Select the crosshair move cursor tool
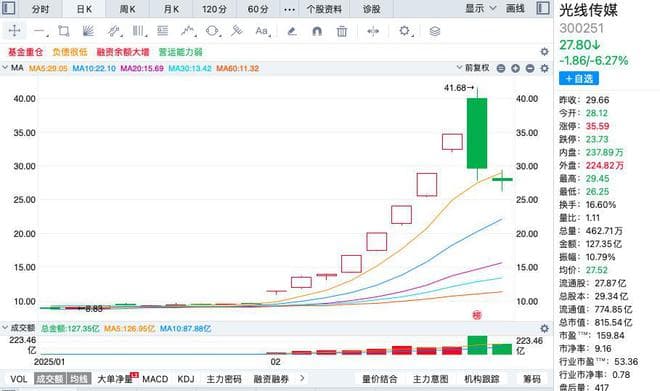 [x=15, y=31]
